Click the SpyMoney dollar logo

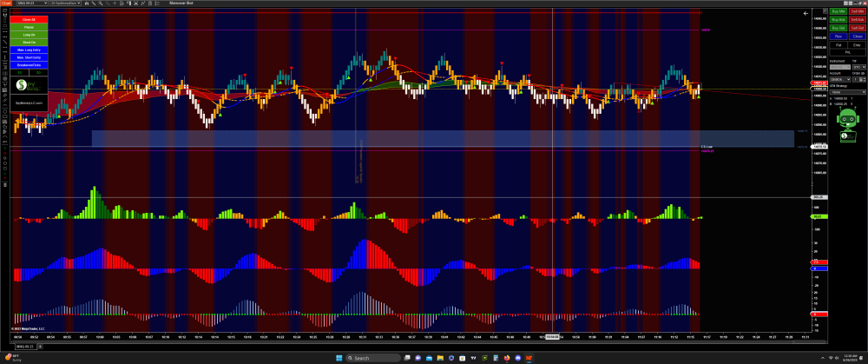pyautogui.click(x=21, y=85)
